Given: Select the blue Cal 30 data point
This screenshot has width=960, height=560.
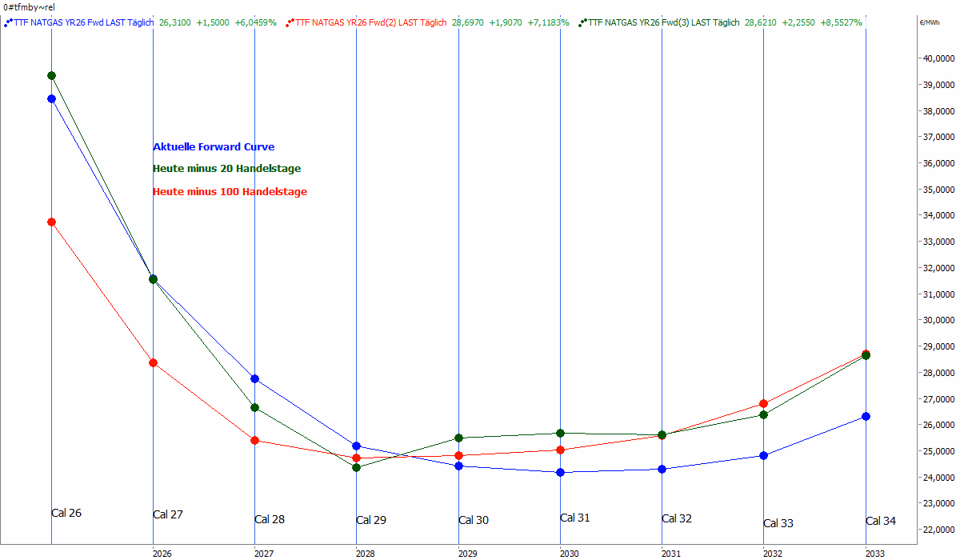Looking at the screenshot, I should (x=458, y=466).
